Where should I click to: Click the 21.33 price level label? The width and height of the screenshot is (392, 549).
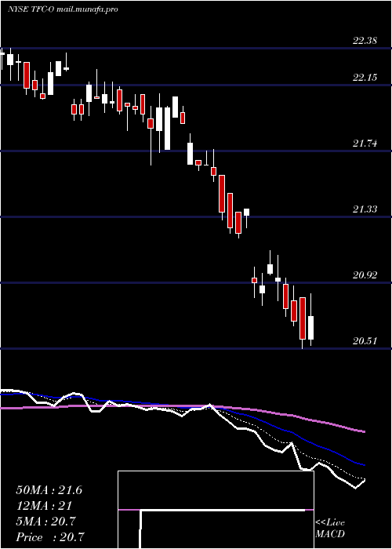365,209
